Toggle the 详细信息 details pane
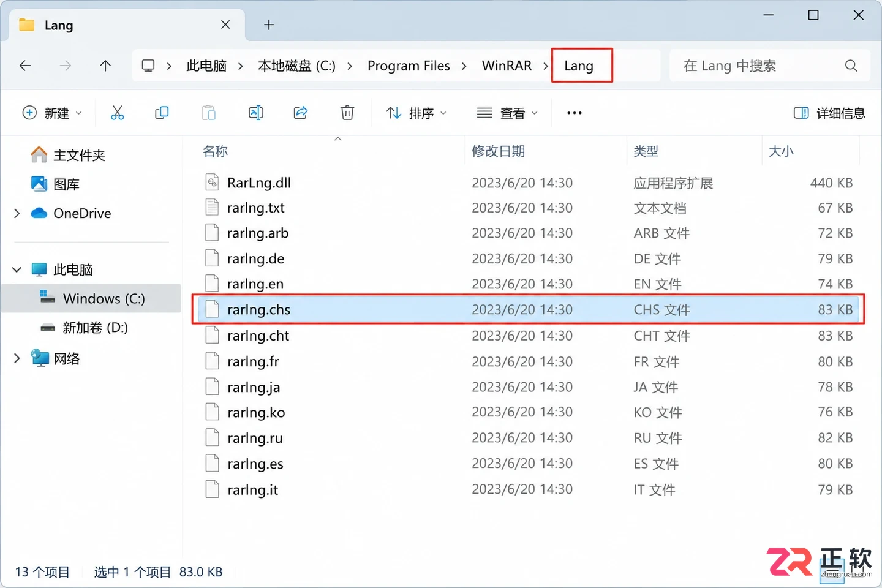 point(829,113)
